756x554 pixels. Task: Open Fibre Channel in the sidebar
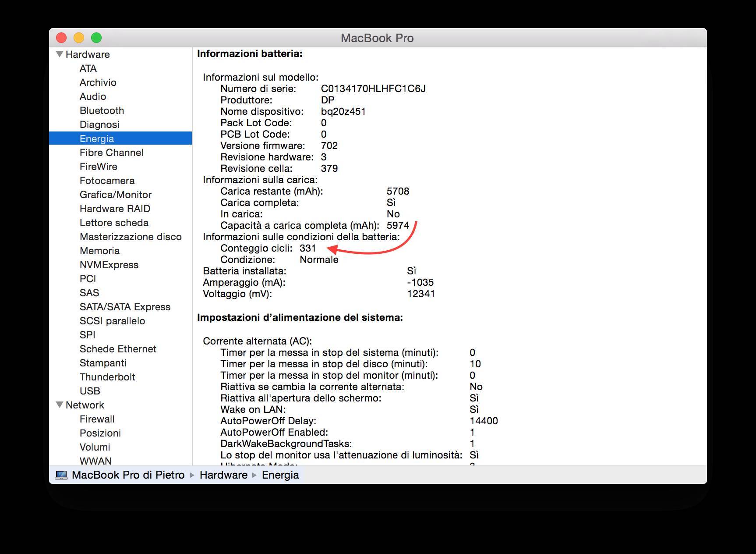(112, 153)
